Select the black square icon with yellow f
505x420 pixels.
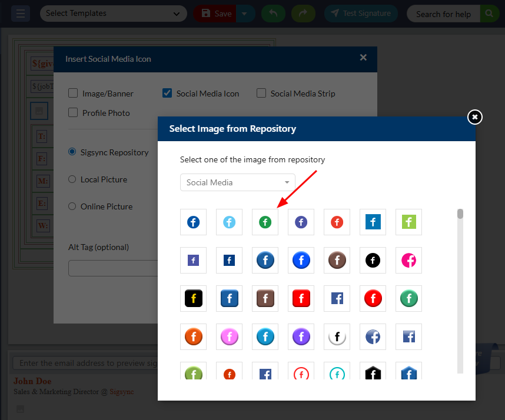pyautogui.click(x=193, y=298)
